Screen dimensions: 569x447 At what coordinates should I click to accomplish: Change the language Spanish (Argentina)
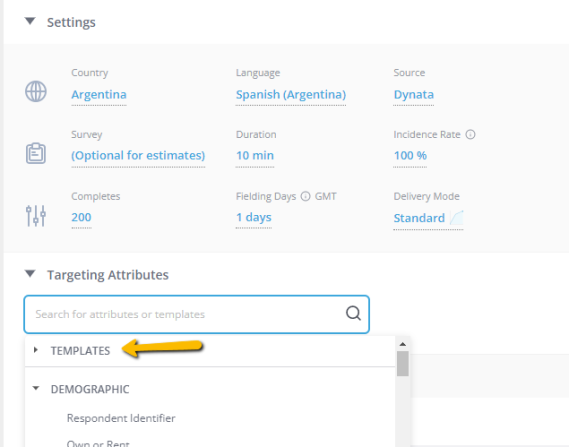(x=291, y=94)
